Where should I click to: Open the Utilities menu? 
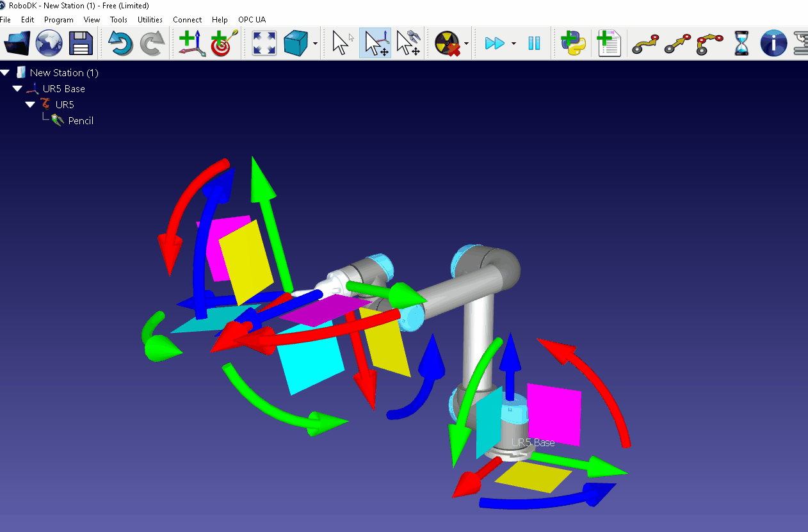150,20
